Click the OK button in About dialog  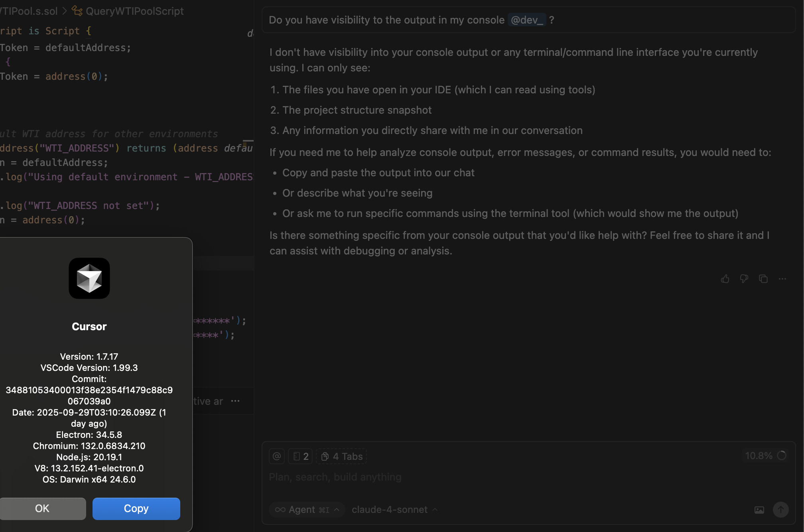(42, 508)
